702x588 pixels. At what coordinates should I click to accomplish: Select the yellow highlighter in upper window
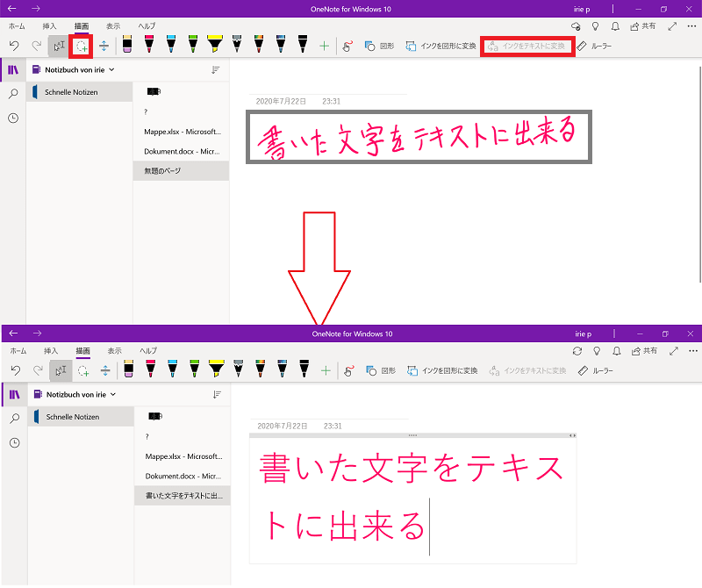pos(215,44)
